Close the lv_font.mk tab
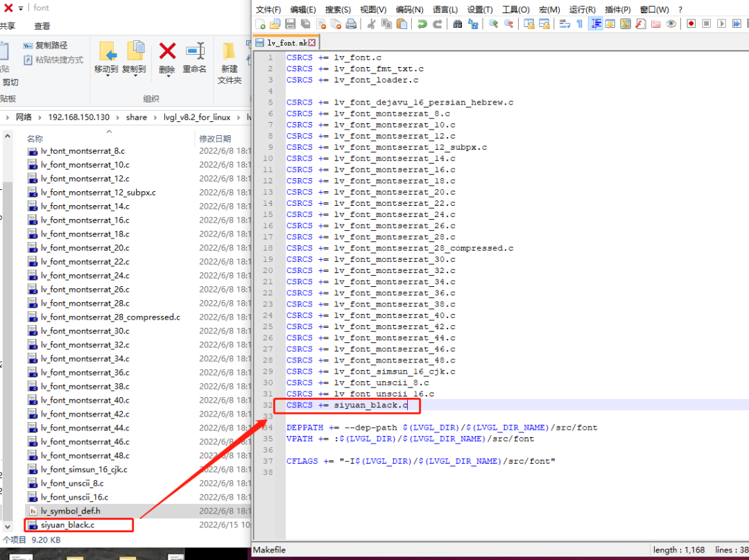Image resolution: width=749 pixels, height=560 pixels. tap(312, 43)
